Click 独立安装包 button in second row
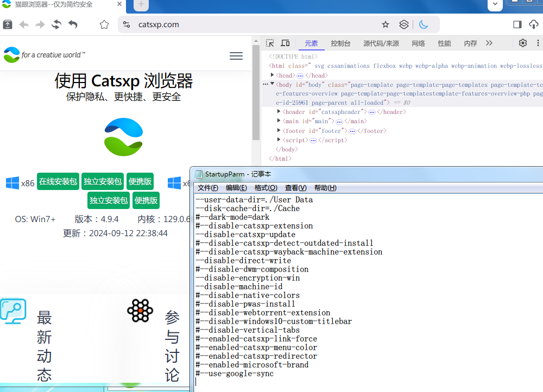 coord(109,200)
